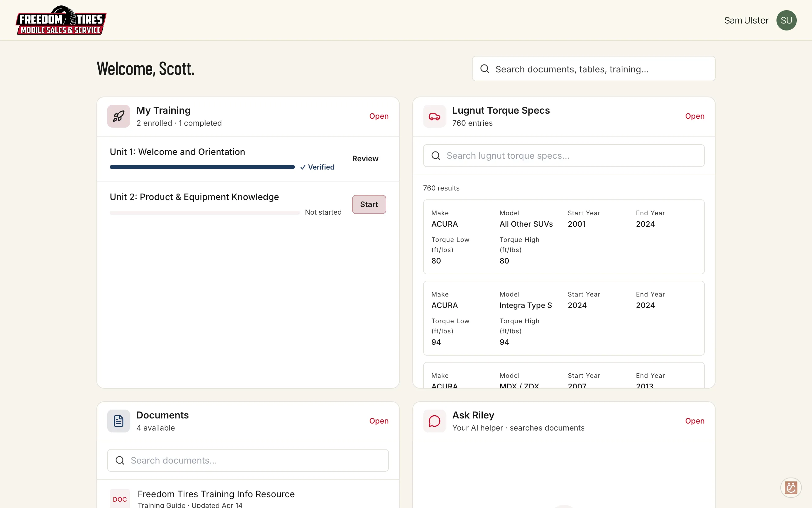Click the DOC file type badge
The image size is (812, 508).
coord(120,499)
